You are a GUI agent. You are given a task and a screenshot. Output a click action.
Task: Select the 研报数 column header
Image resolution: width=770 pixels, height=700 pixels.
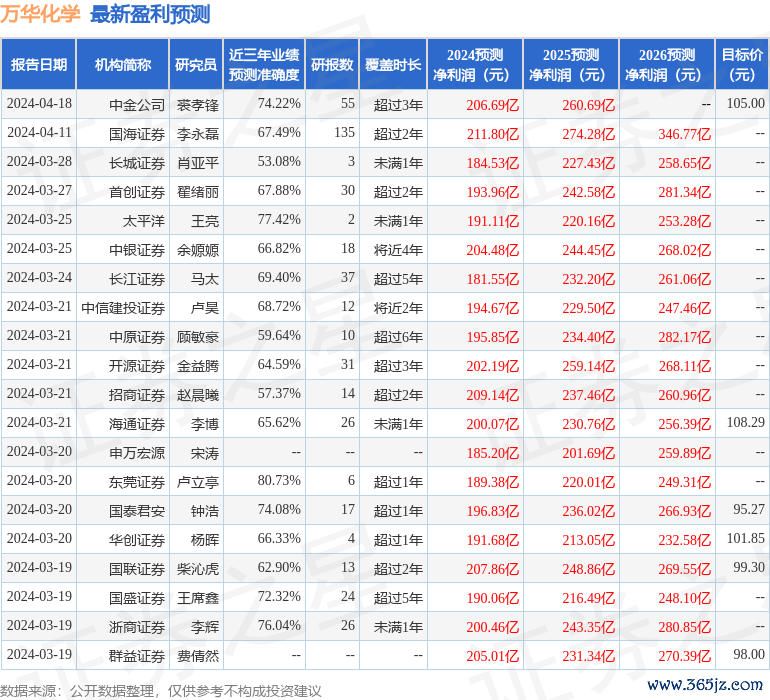(332, 65)
